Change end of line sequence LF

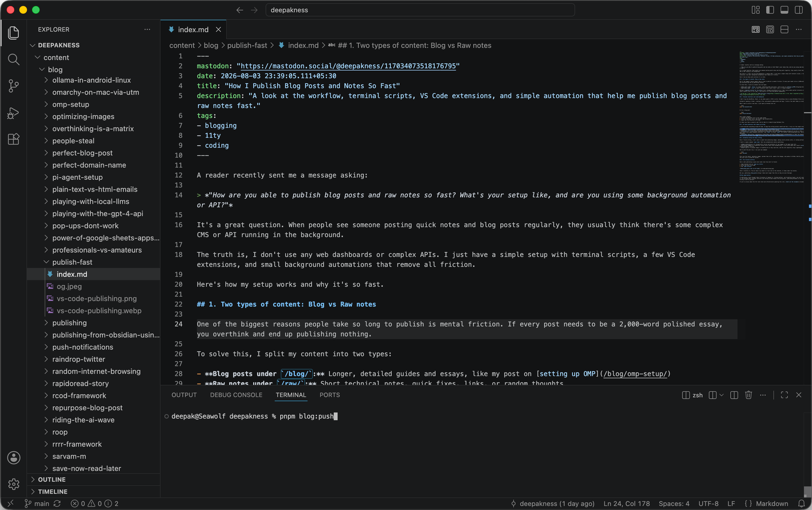click(x=731, y=503)
